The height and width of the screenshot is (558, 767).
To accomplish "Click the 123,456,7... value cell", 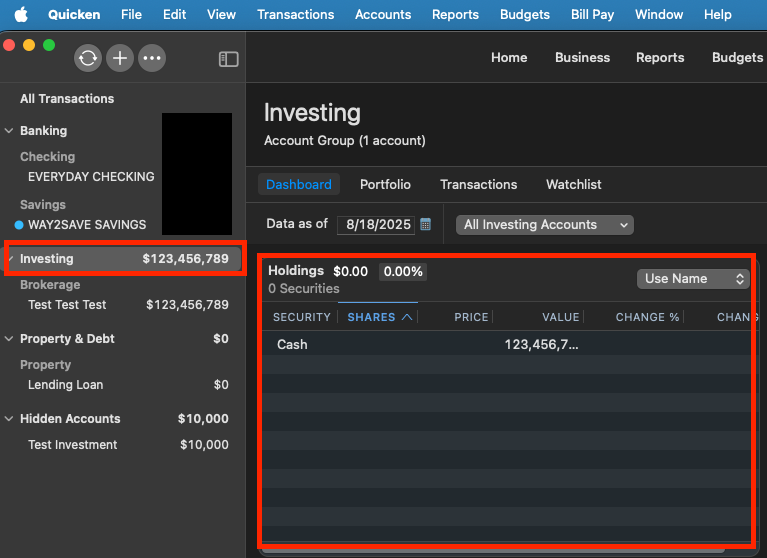I will (541, 345).
